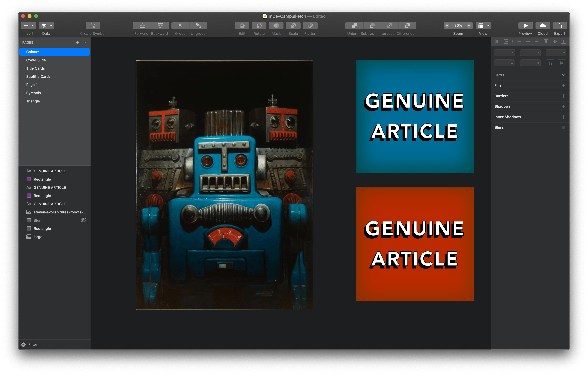Click the Flatten tool icon
588x374 pixels.
[x=310, y=26]
